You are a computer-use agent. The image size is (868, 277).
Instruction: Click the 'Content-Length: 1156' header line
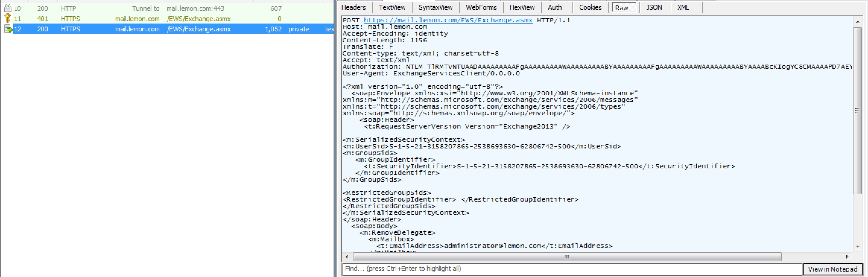coord(385,40)
